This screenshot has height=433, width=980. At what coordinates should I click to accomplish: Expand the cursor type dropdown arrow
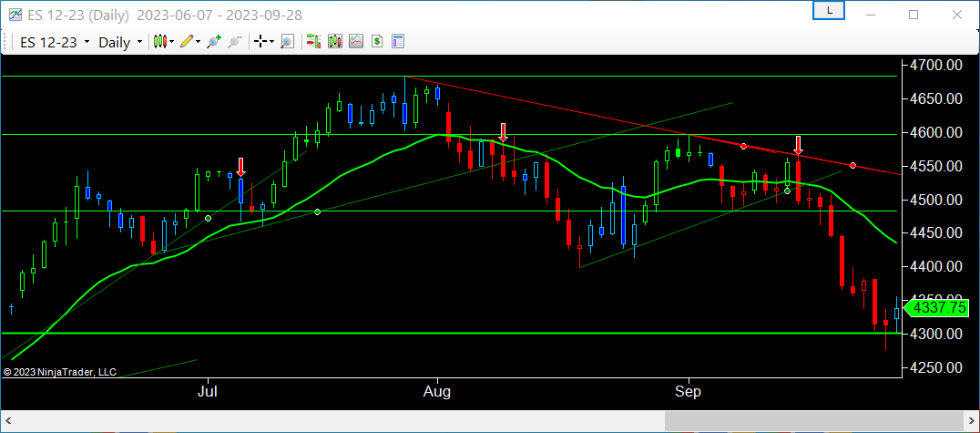pos(272,42)
